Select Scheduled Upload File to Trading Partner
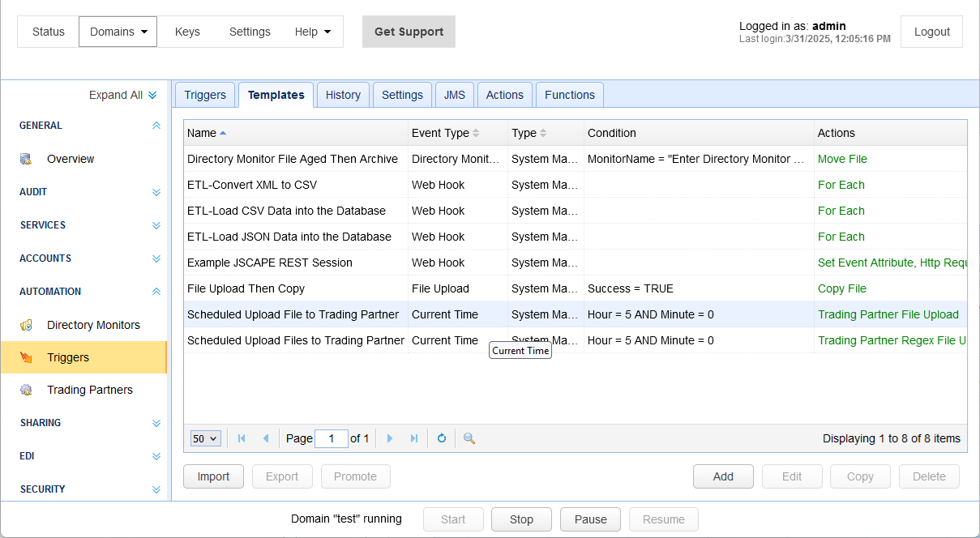 point(576,314)
